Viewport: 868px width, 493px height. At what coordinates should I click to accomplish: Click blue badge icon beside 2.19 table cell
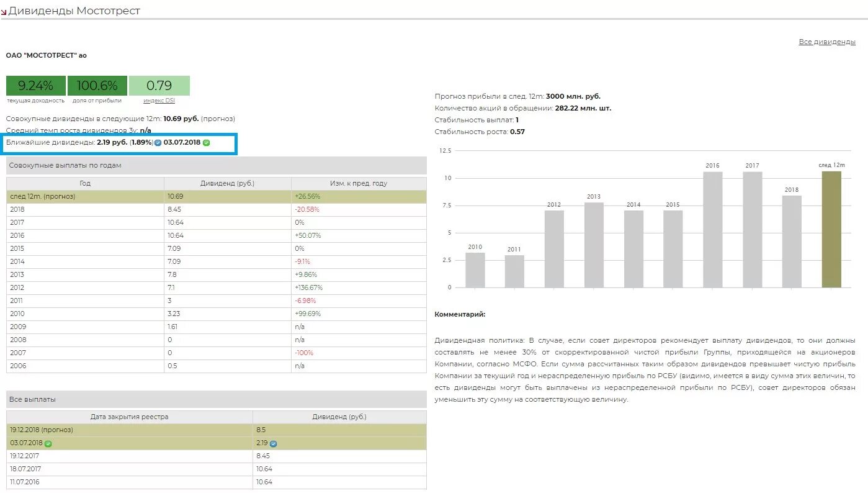coord(273,444)
